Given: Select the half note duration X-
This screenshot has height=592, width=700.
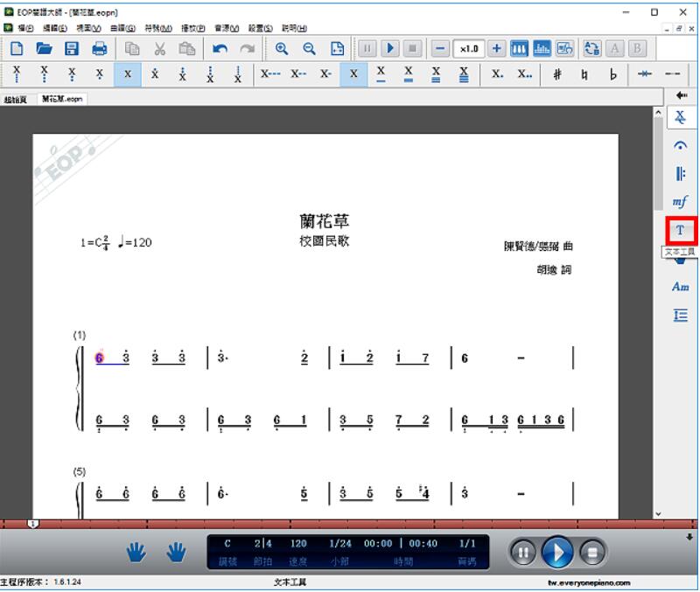Looking at the screenshot, I should pos(325,74).
